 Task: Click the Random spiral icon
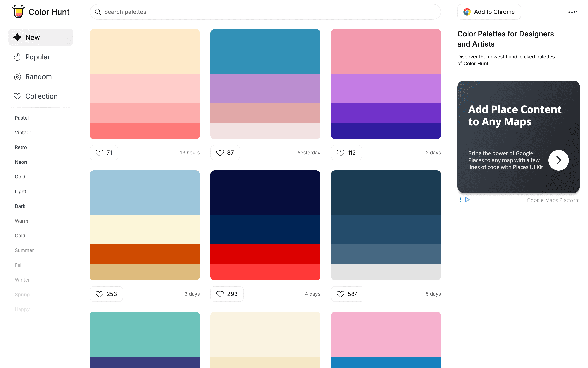click(x=17, y=76)
